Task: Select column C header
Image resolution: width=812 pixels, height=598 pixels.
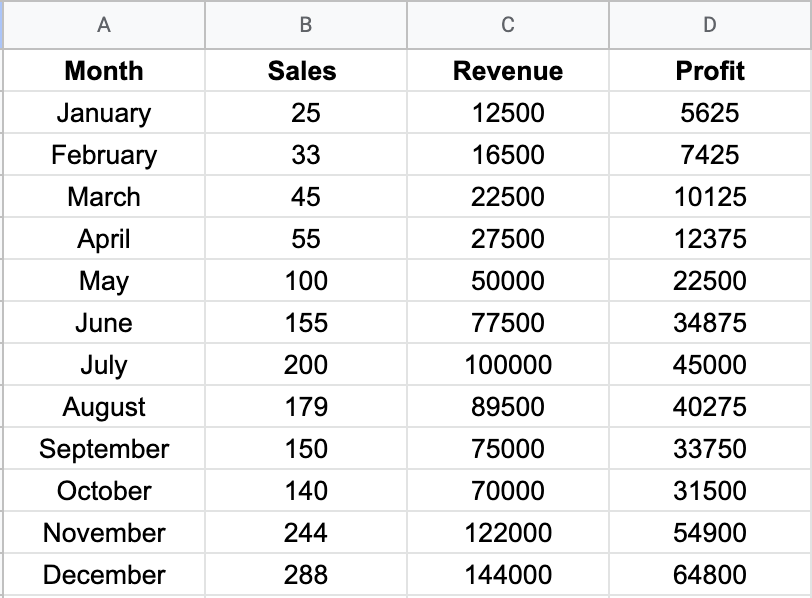Action: [x=507, y=25]
